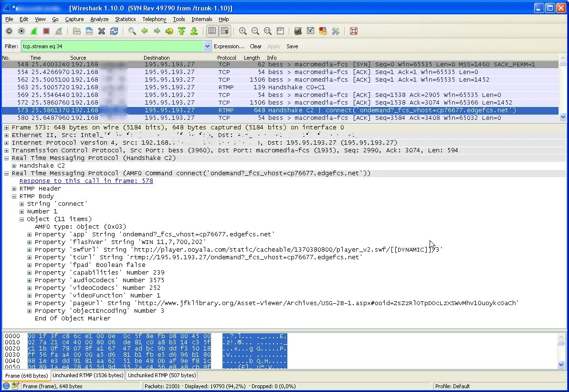Open a capture file (folder icon)
The height and width of the screenshot is (392, 569).
[x=76, y=31]
